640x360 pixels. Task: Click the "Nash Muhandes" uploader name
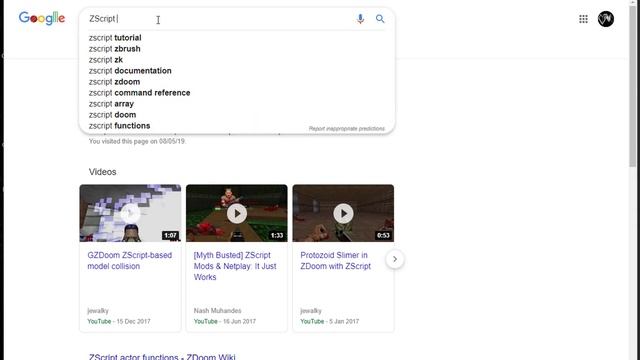pos(217,311)
